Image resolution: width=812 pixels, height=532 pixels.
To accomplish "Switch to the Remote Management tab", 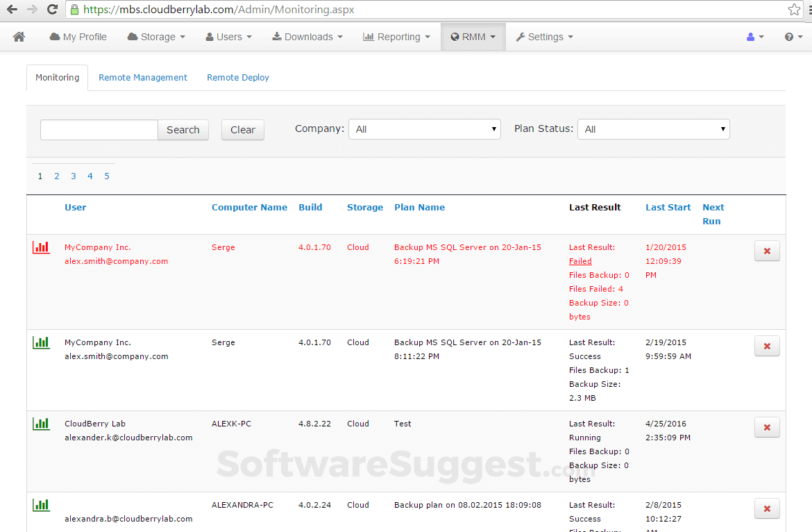I will [142, 77].
